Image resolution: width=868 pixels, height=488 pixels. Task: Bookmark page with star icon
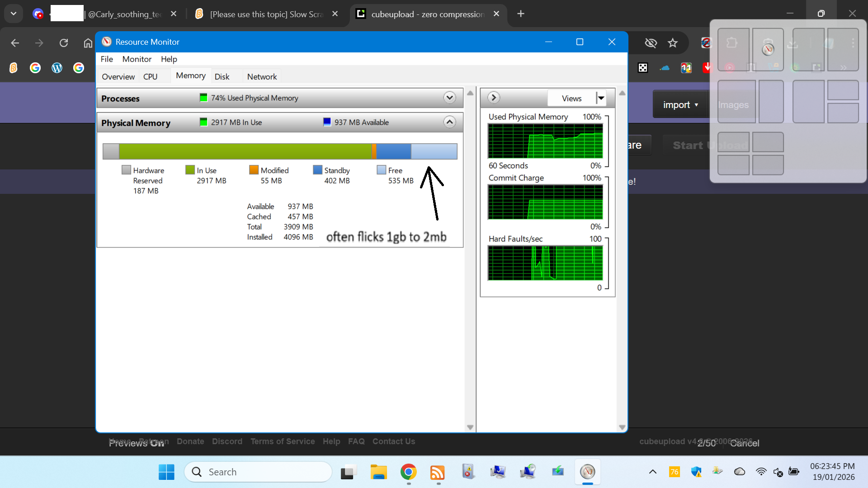pyautogui.click(x=673, y=43)
